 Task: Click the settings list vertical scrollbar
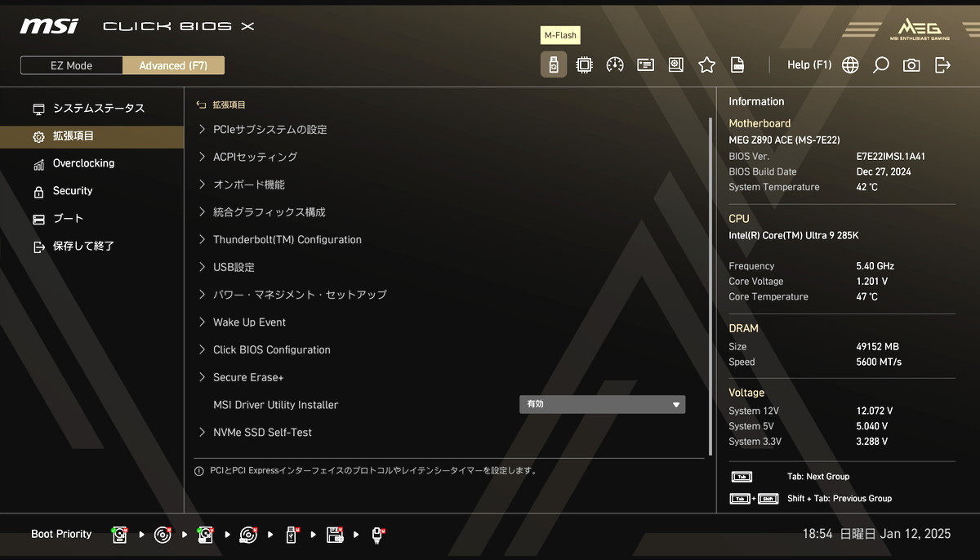pos(710,286)
